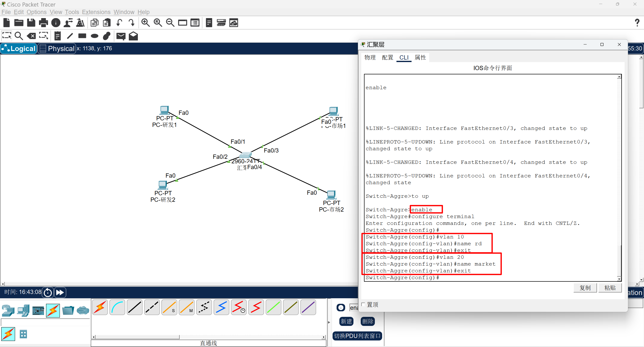Switch to Logical workspace view
Screen dimensions: 644x347
(x=19, y=48)
